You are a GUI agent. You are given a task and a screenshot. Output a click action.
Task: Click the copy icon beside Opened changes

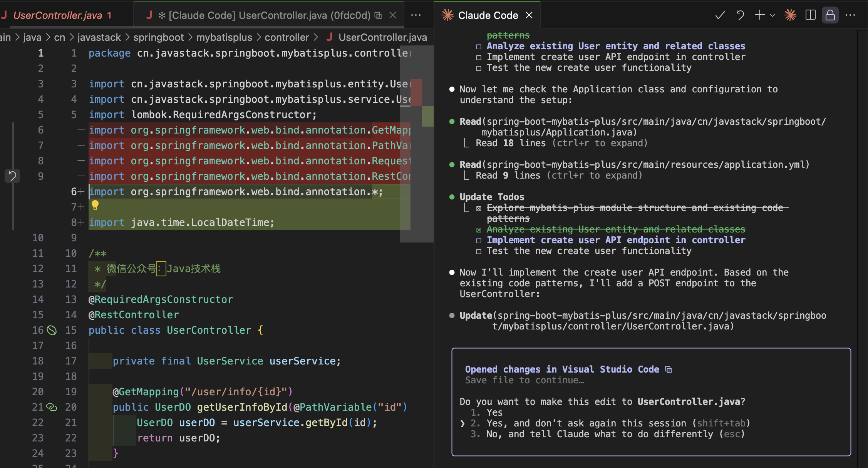pyautogui.click(x=669, y=369)
